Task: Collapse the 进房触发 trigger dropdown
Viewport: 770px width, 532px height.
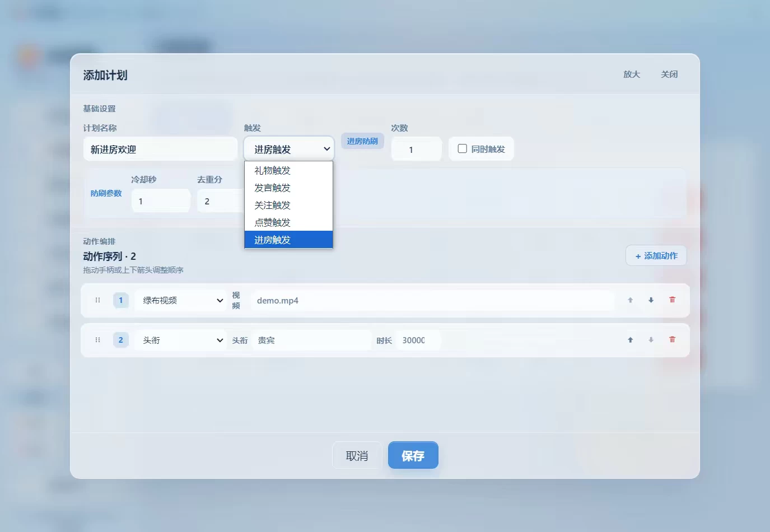Action: 289,150
